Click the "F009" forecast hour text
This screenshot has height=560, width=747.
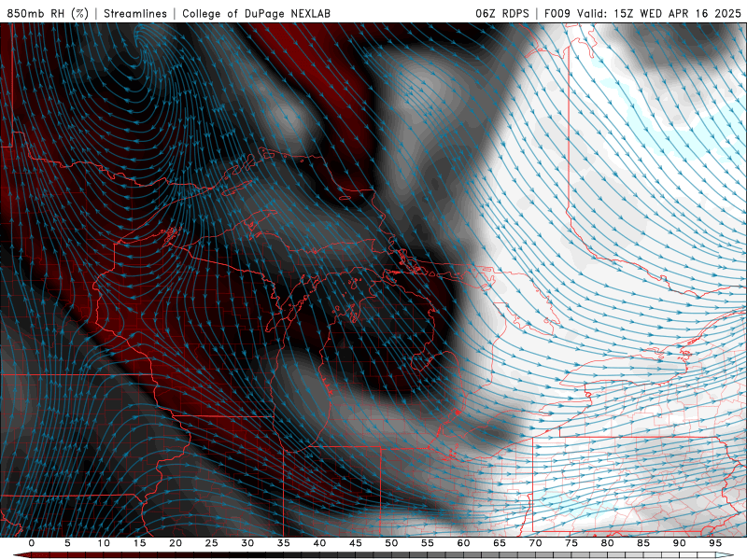pos(557,13)
